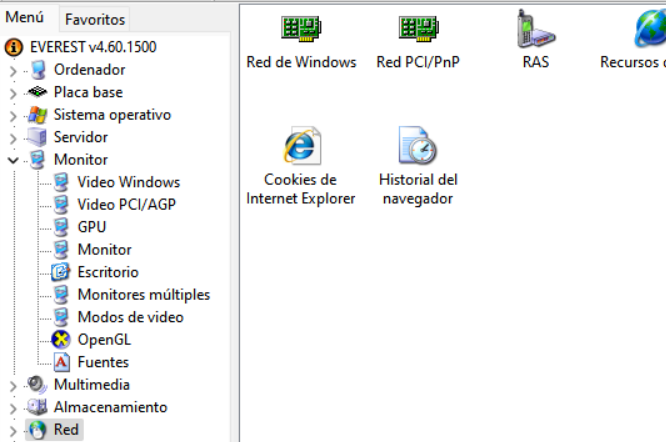
Task: Click the 'Red PCI/PnP' caption text
Action: click(x=418, y=62)
